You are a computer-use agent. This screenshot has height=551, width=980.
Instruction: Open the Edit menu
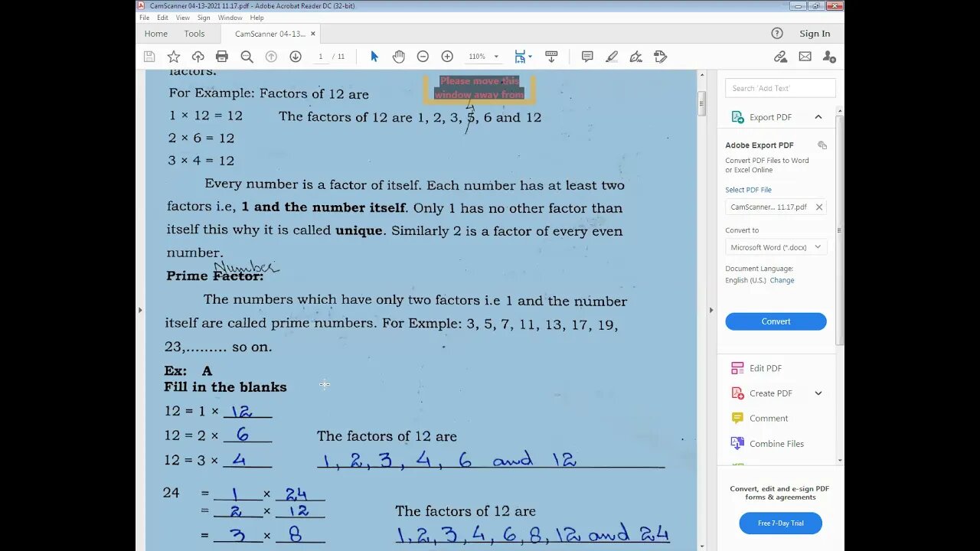[163, 18]
